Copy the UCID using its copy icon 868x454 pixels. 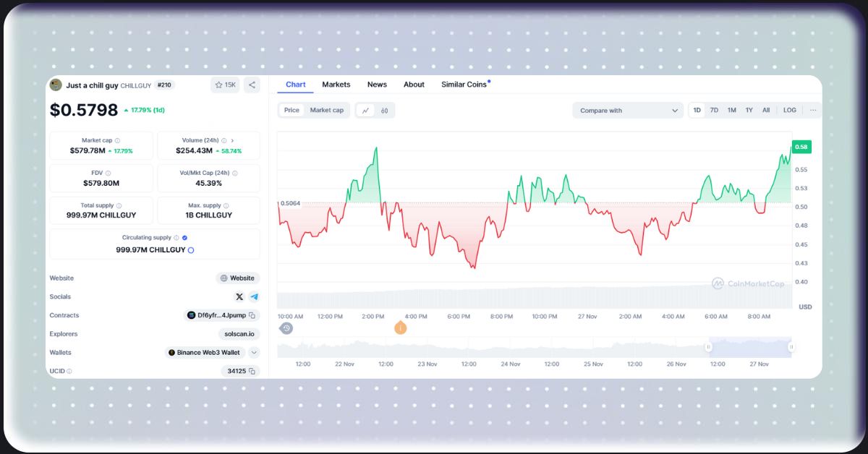click(x=252, y=371)
